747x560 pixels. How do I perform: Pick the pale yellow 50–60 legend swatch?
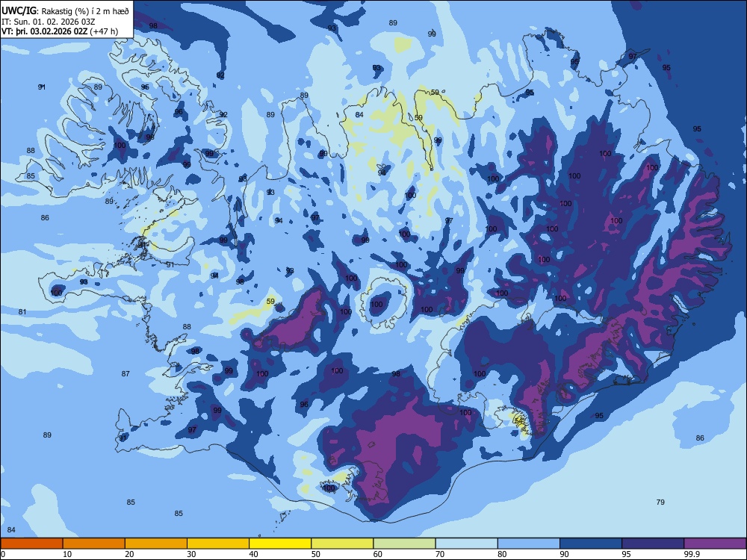pyautogui.click(x=342, y=544)
